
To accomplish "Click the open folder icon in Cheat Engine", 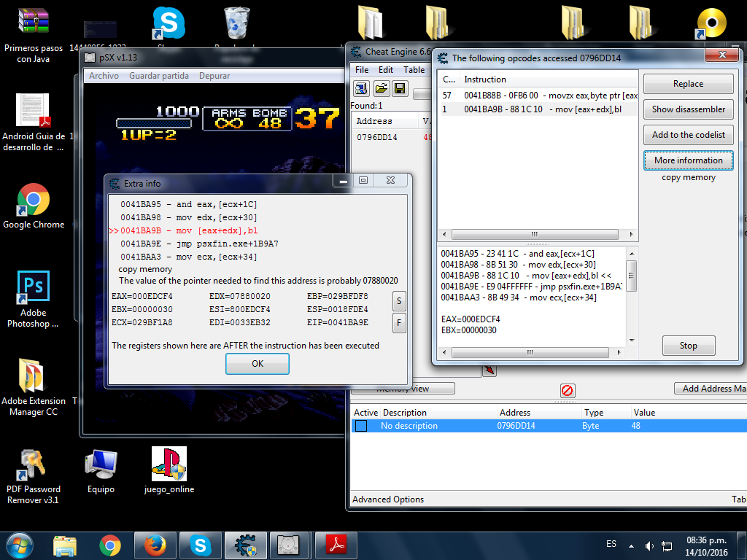I will coord(381,89).
